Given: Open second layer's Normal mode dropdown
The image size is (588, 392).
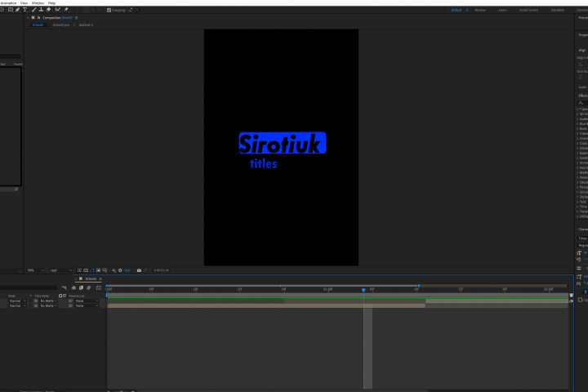Looking at the screenshot, I should coord(18,305).
